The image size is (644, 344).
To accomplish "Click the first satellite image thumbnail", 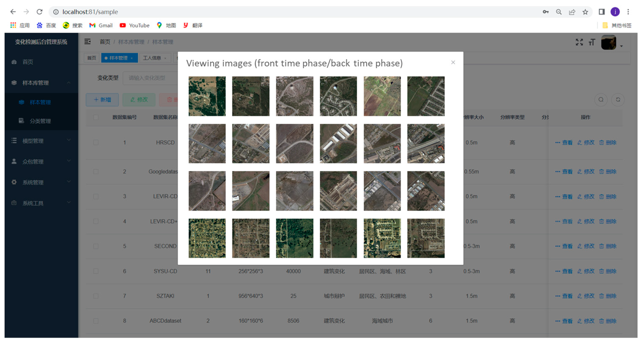I will pyautogui.click(x=207, y=96).
